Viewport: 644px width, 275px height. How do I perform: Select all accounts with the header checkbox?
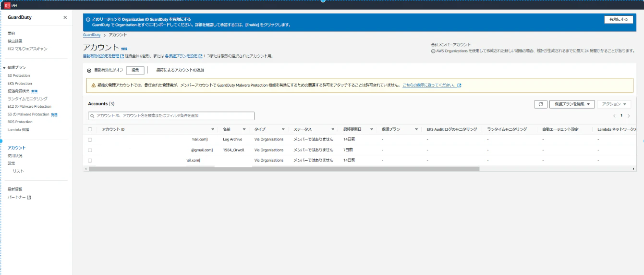point(90,129)
